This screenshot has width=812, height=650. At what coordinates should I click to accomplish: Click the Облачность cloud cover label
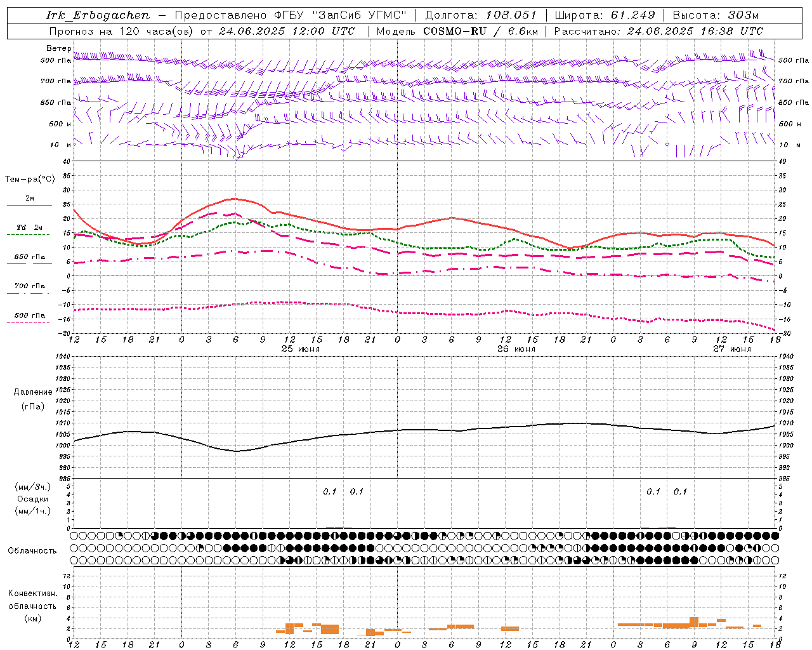pos(32,551)
